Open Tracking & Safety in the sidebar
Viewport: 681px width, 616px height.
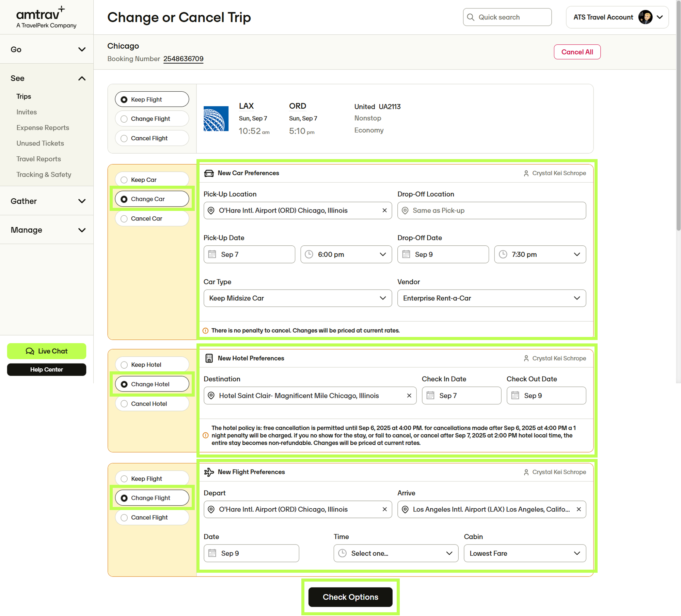[44, 174]
